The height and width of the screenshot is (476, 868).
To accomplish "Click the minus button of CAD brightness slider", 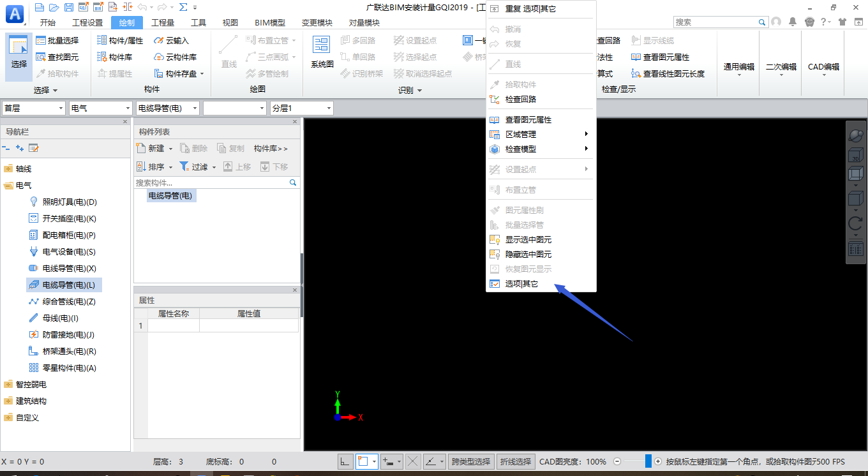I will pos(617,461).
